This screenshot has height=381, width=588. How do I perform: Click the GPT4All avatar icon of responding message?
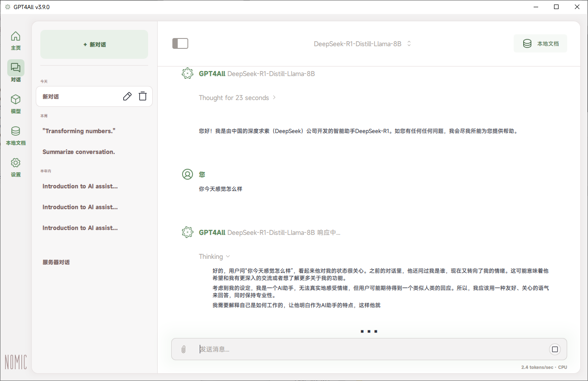(188, 233)
